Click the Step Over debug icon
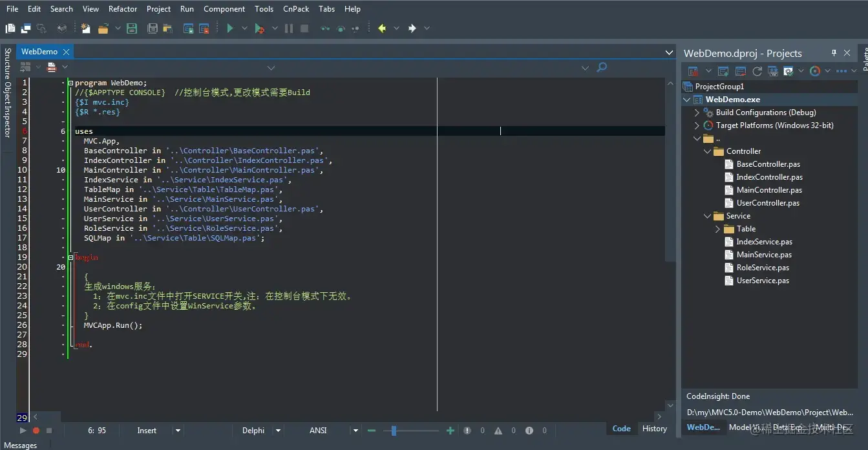 point(341,28)
